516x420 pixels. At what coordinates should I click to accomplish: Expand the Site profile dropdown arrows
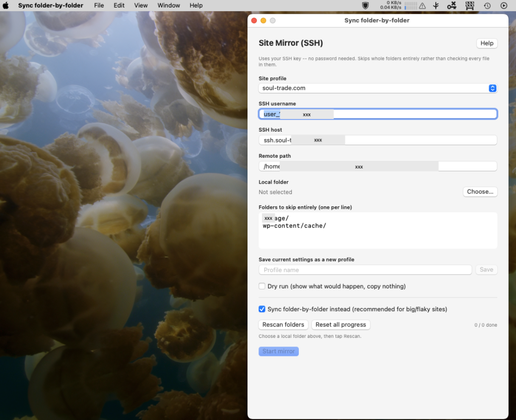click(492, 88)
